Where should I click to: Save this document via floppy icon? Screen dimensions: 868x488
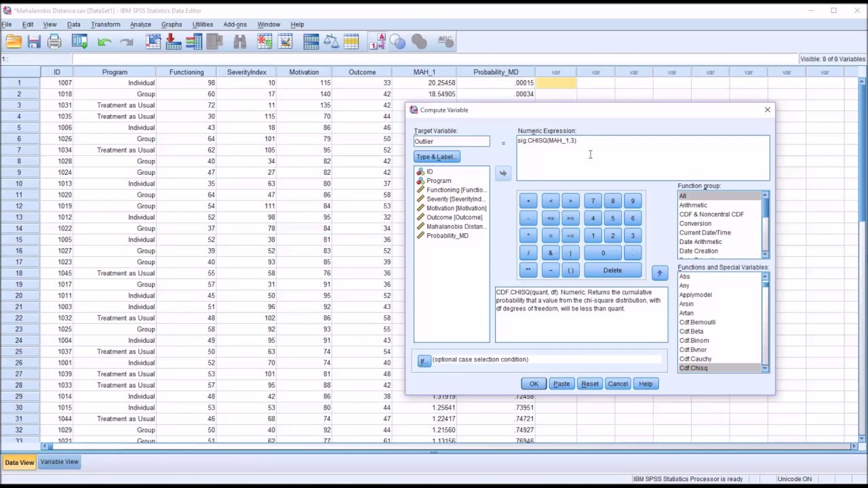click(34, 42)
